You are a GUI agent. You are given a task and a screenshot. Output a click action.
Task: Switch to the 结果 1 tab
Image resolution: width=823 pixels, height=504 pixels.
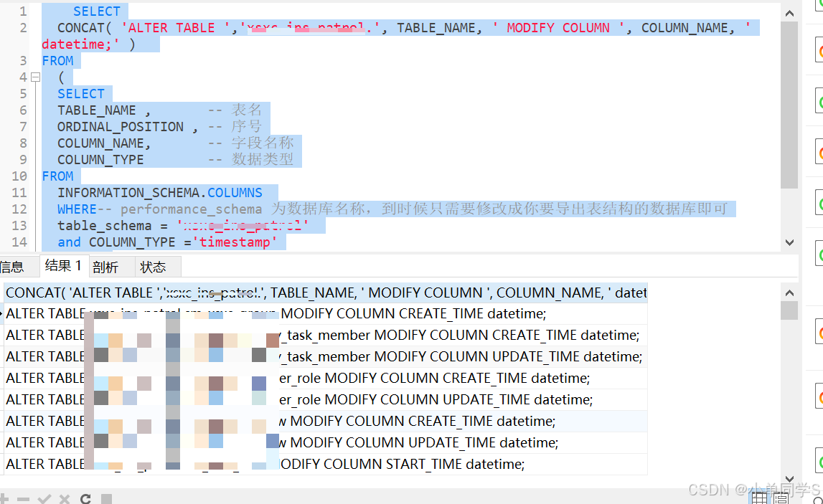click(x=63, y=266)
